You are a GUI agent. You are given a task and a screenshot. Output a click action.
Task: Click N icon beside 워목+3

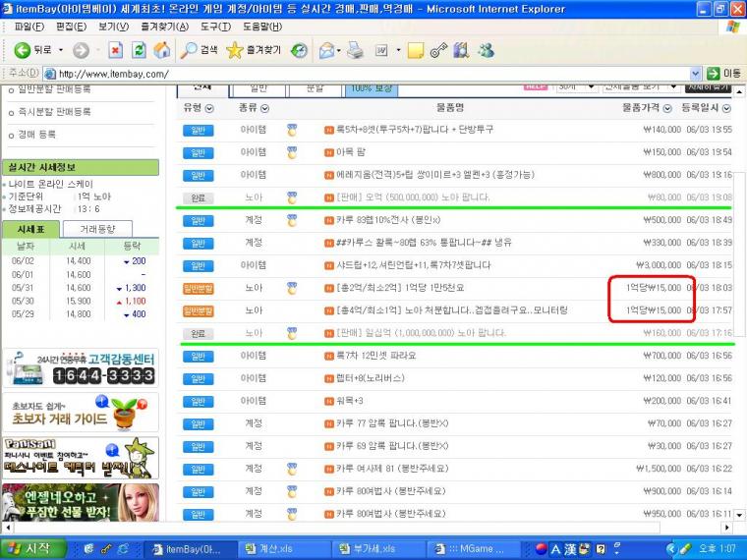[x=329, y=401]
